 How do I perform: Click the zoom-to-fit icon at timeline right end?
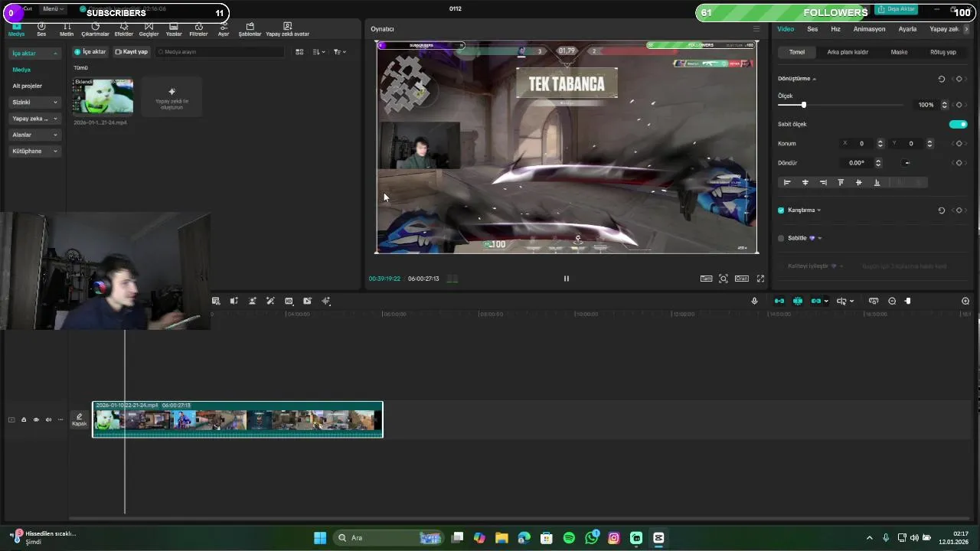(x=965, y=301)
